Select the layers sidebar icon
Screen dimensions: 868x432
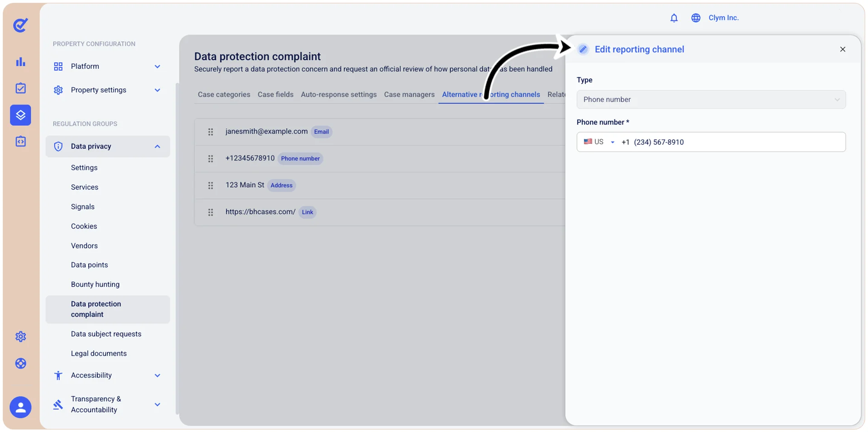[21, 115]
